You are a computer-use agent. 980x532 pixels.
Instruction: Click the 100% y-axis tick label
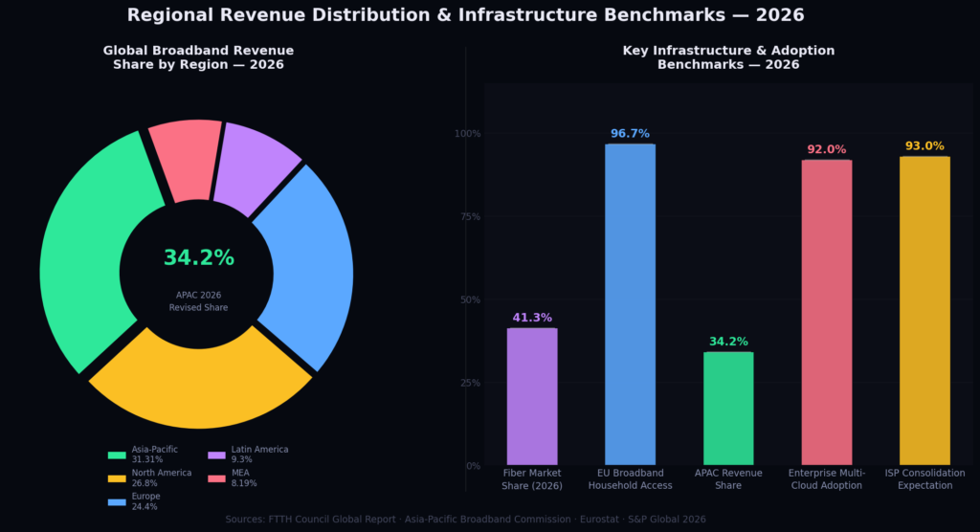(467, 133)
